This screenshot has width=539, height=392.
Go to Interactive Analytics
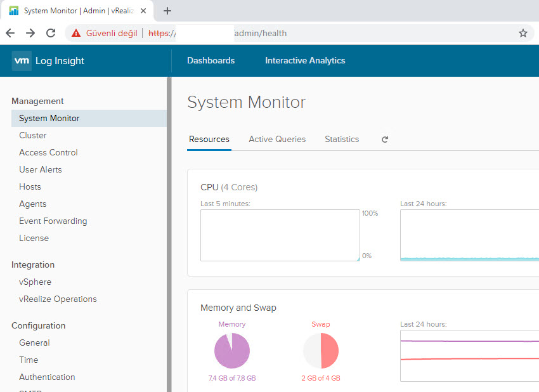tap(305, 61)
